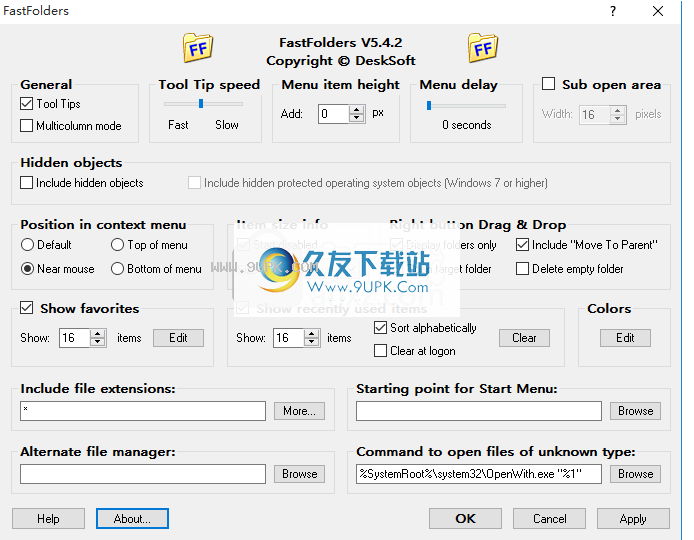Click the recently used Show items field
The height and width of the screenshot is (540, 694).
pyautogui.click(x=289, y=338)
